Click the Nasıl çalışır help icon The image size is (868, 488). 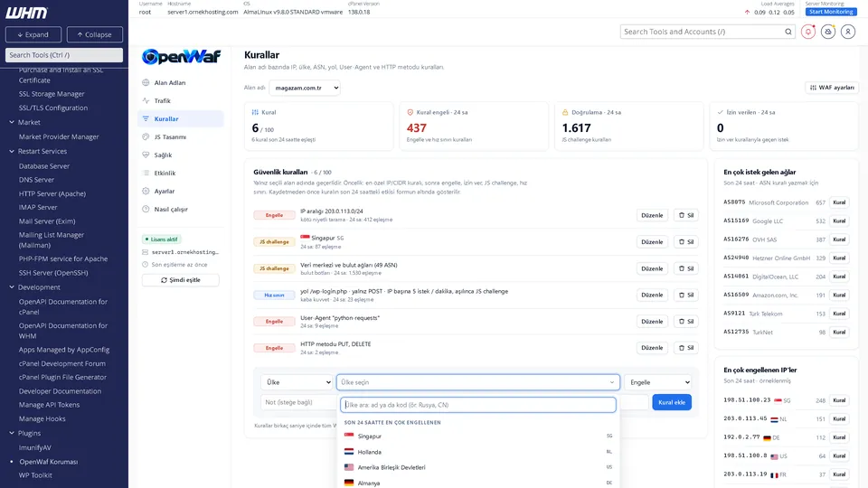click(x=146, y=209)
